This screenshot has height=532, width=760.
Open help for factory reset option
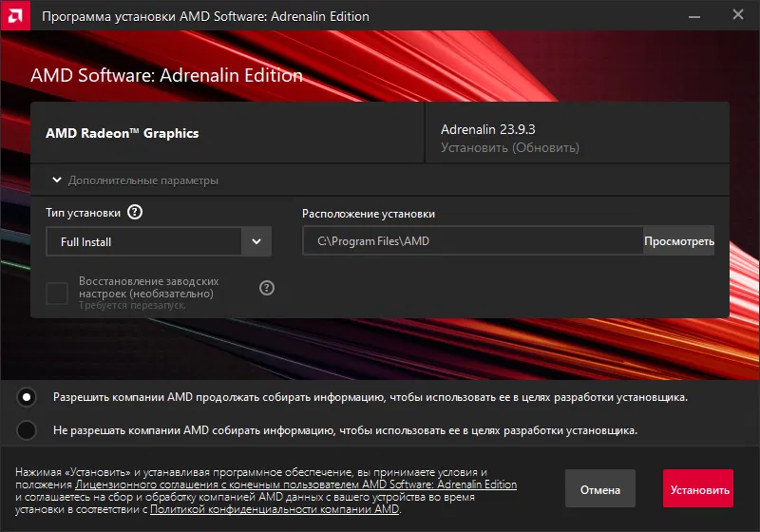pos(267,288)
